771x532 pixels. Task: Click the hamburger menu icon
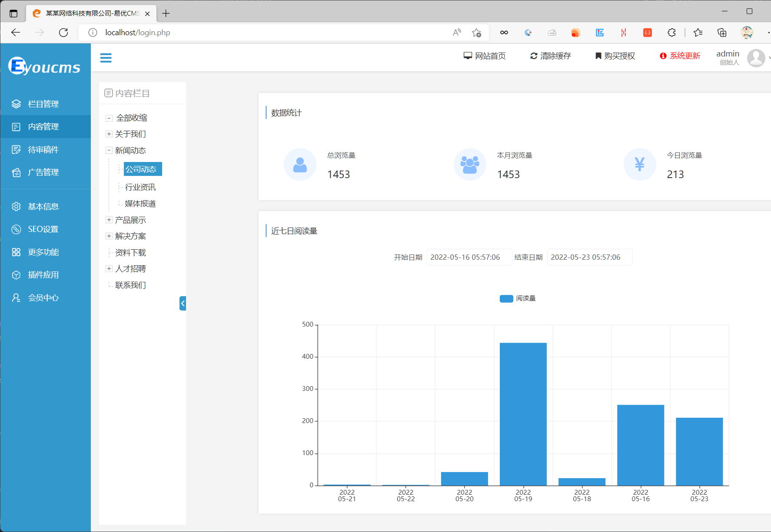(106, 58)
